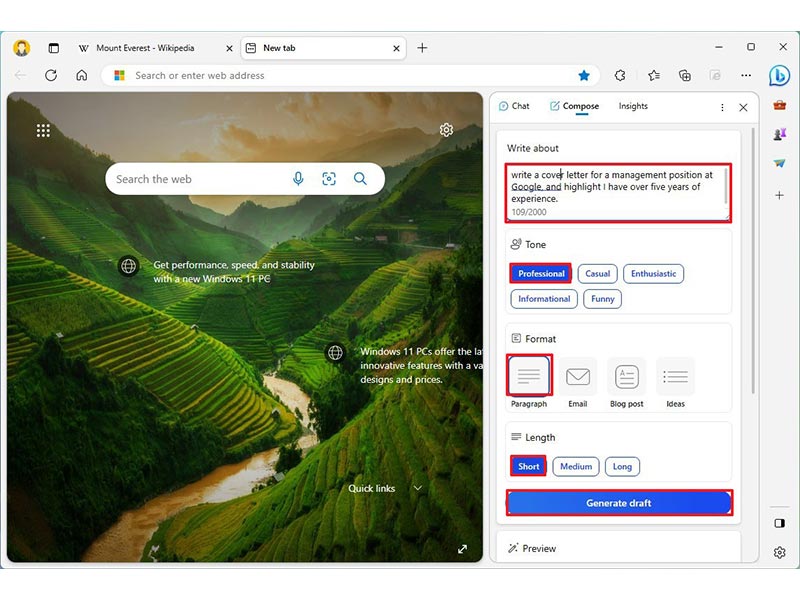Open the Windows 11 PC performance link
The height and width of the screenshot is (600, 800).
(x=234, y=272)
